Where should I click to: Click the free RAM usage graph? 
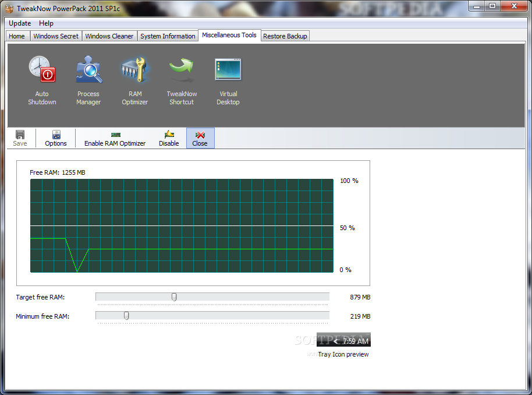pos(182,225)
